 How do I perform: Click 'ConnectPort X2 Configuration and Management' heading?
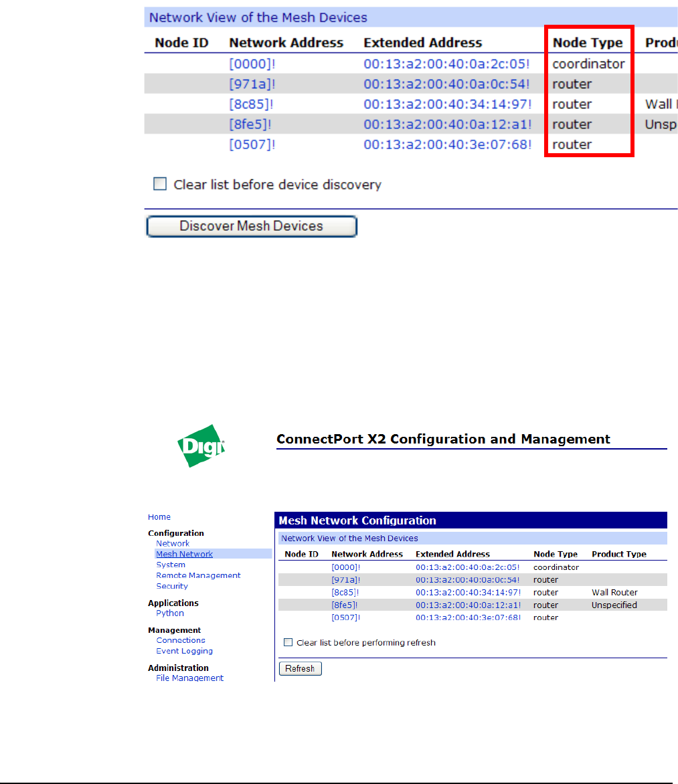[x=443, y=439]
